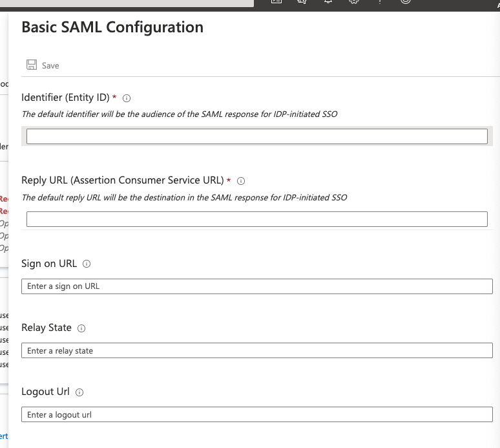The height and width of the screenshot is (448, 500).
Task: Click info icon next to Logout Url
Action: [x=79, y=392]
